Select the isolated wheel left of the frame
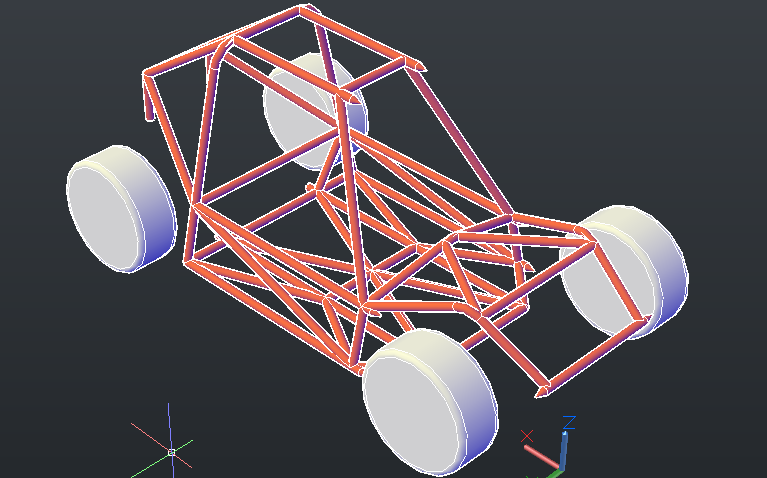 point(121,208)
